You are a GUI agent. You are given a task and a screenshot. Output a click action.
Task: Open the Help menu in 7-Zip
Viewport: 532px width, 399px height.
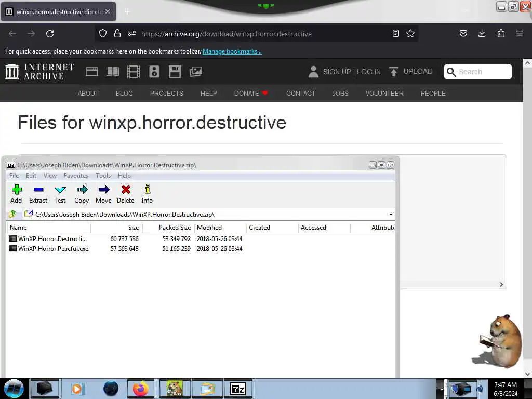pyautogui.click(x=124, y=176)
